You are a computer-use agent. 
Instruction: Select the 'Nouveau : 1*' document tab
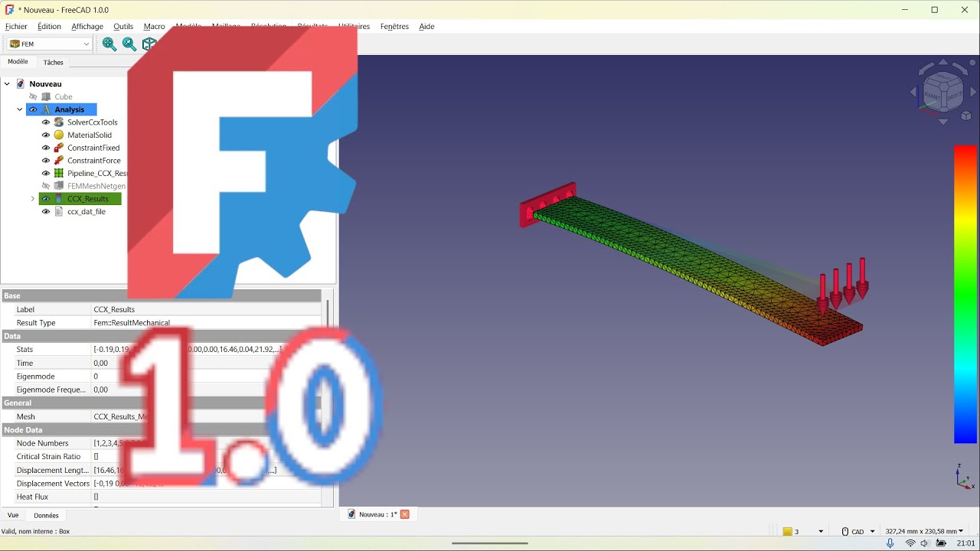click(378, 514)
